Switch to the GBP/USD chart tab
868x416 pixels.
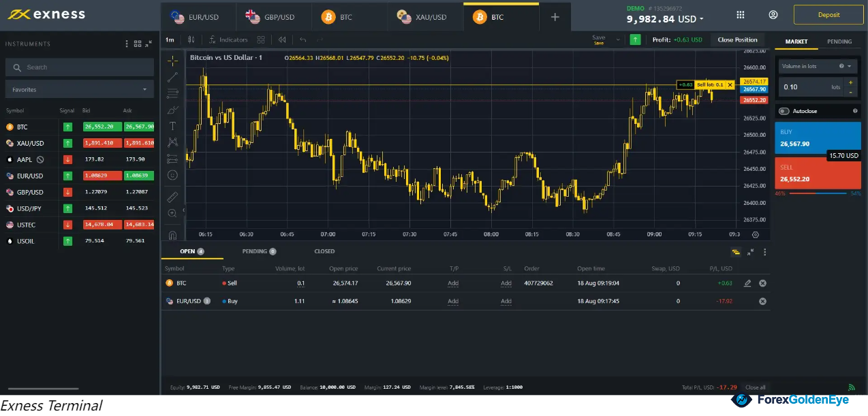tap(274, 17)
